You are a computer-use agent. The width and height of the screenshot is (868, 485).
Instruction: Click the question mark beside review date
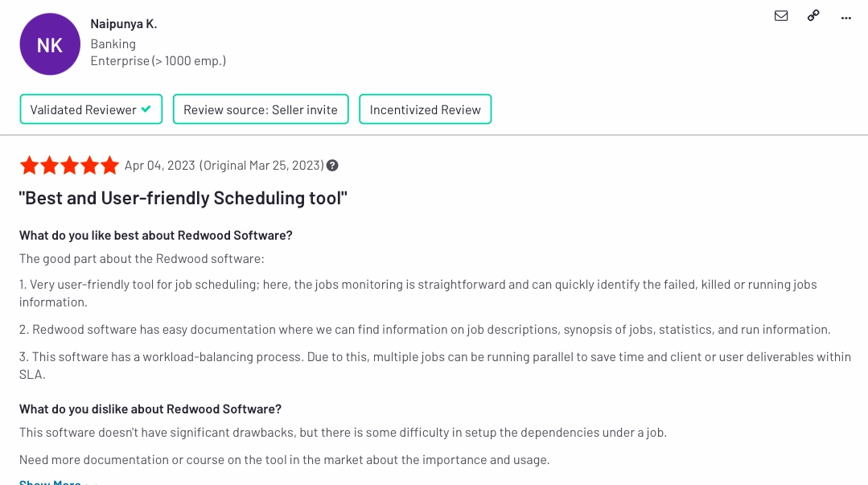[x=332, y=166]
